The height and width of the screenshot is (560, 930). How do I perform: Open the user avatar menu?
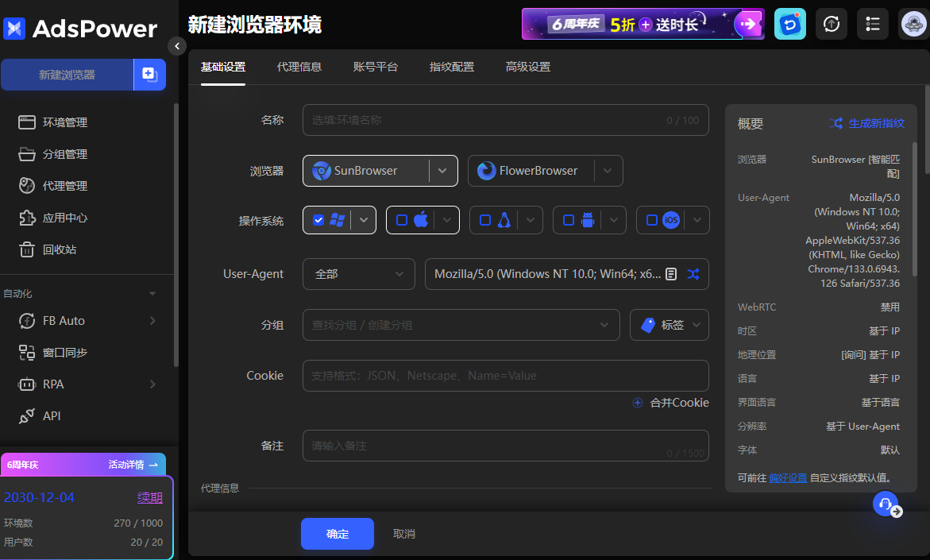914,24
